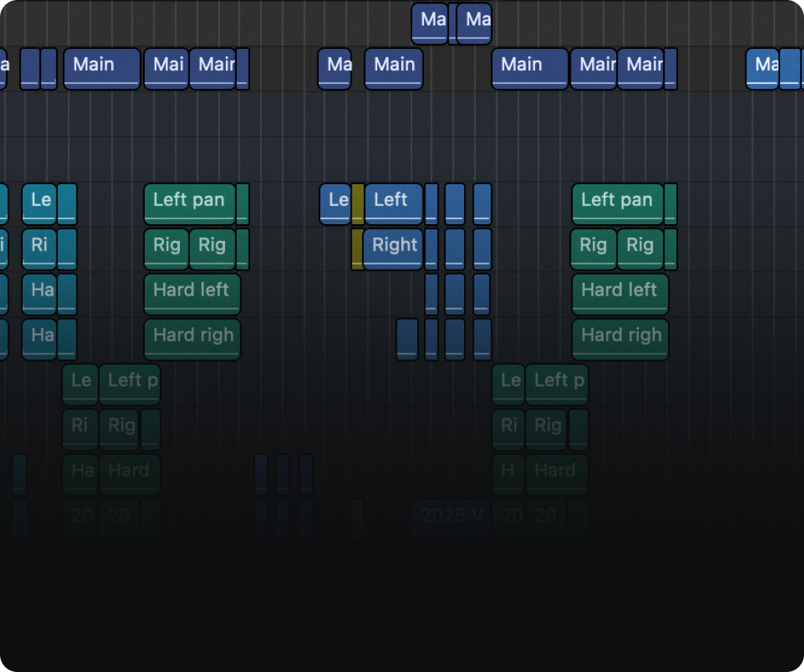Select the leftmost Ma clip in the topmost row
This screenshot has width=804, height=672.
(x=431, y=21)
